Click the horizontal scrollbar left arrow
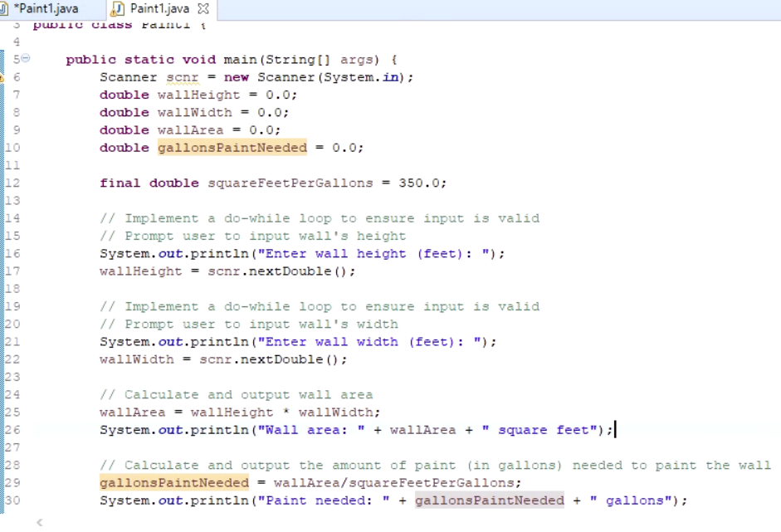 tap(38, 522)
